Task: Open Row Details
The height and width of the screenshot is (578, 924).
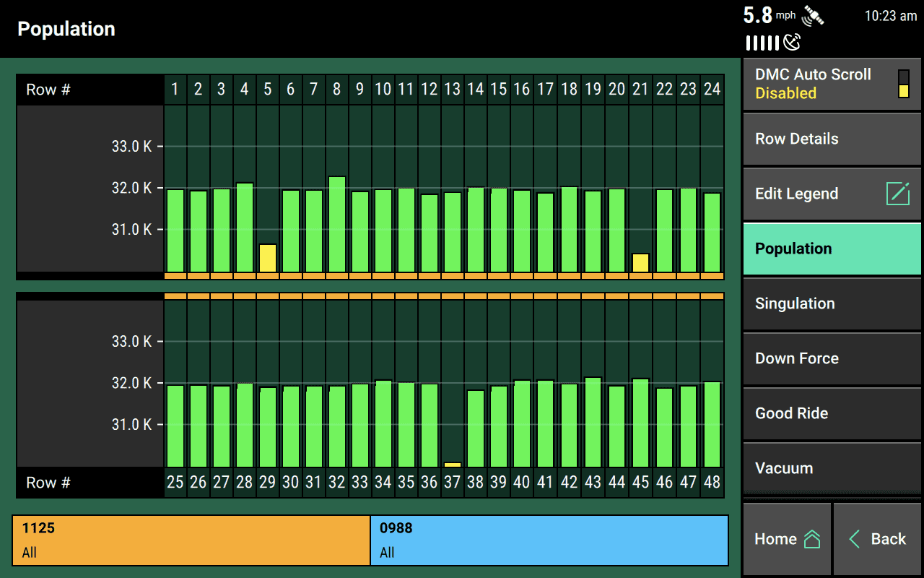Action: (796, 138)
